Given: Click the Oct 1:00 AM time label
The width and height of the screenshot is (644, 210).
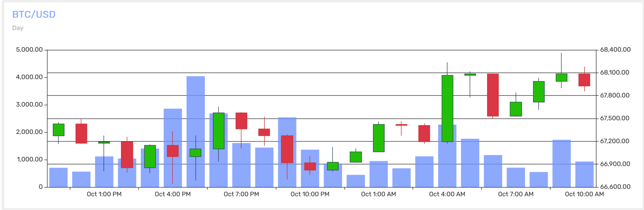Looking at the screenshot, I should tap(379, 194).
